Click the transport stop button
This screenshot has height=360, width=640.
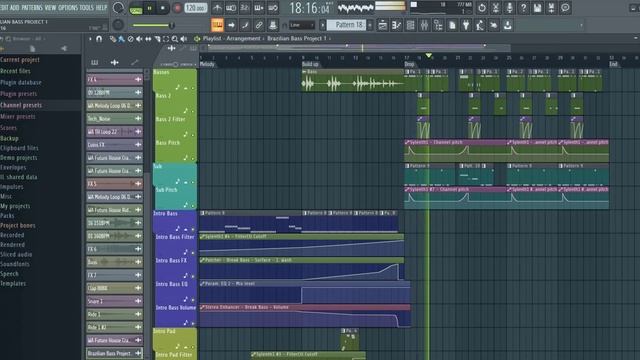coord(163,8)
